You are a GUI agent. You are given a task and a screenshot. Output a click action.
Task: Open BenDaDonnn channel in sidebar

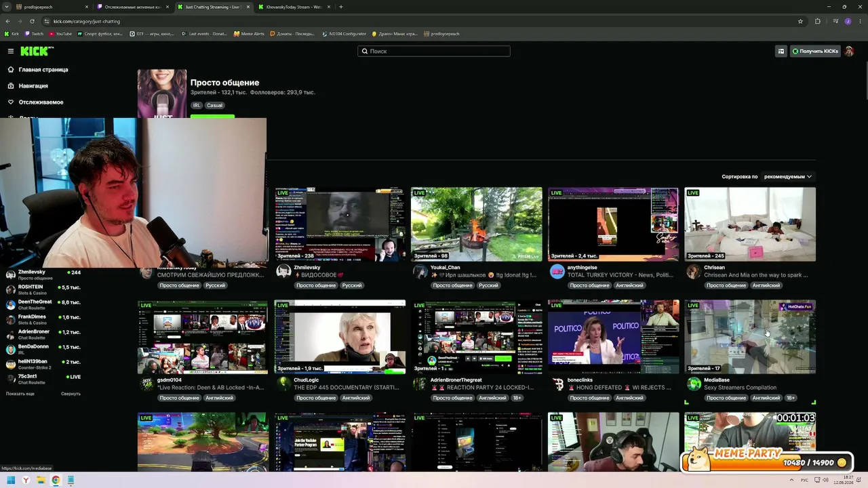43,349
